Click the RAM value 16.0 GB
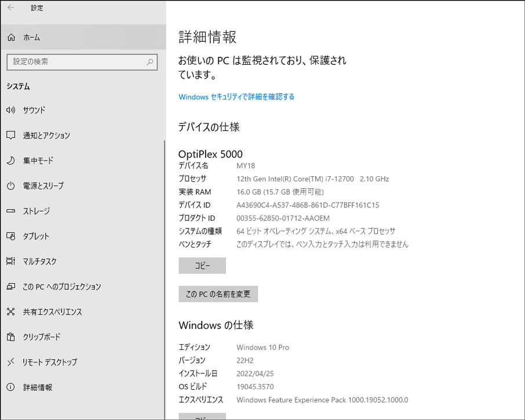Screen dimensions: 525x420 click(x=280, y=192)
